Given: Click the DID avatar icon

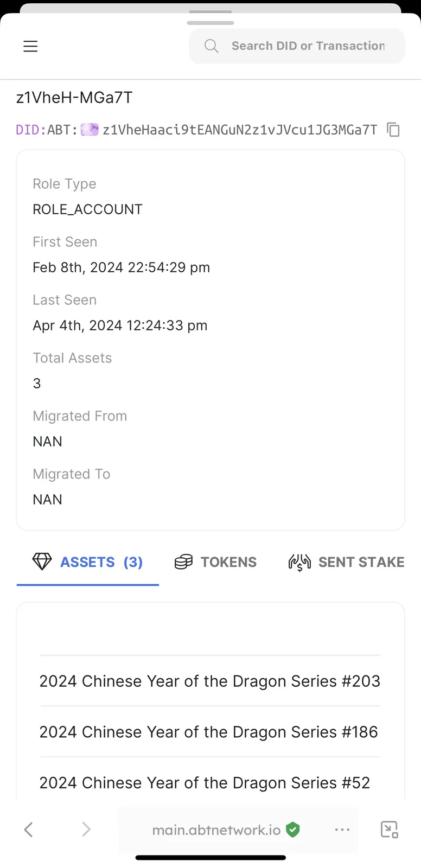Looking at the screenshot, I should coord(90,130).
